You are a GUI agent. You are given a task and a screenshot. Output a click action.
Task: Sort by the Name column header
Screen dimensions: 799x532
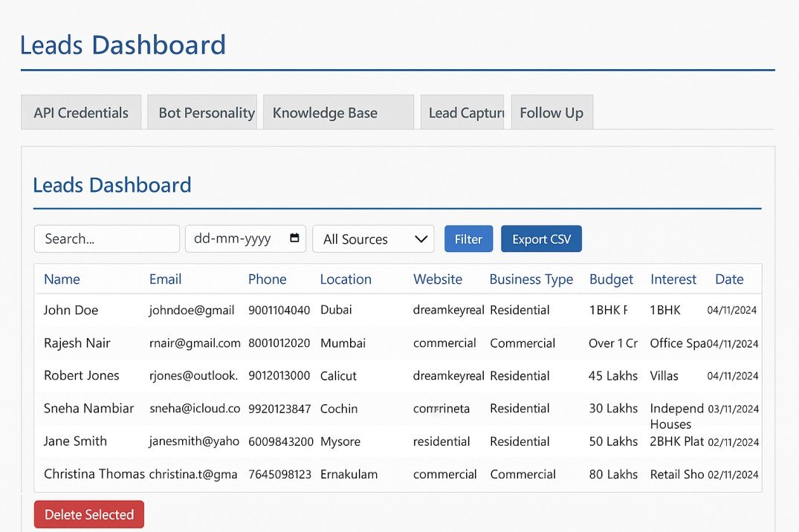[x=62, y=279]
